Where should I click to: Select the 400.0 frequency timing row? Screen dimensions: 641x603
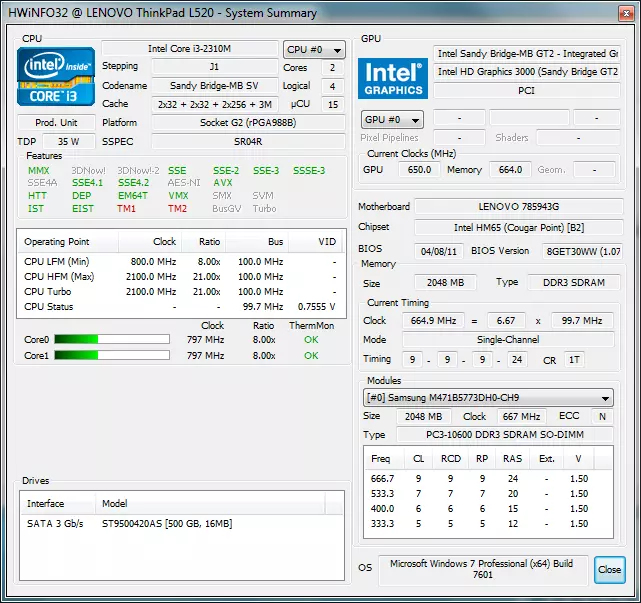tap(488, 509)
